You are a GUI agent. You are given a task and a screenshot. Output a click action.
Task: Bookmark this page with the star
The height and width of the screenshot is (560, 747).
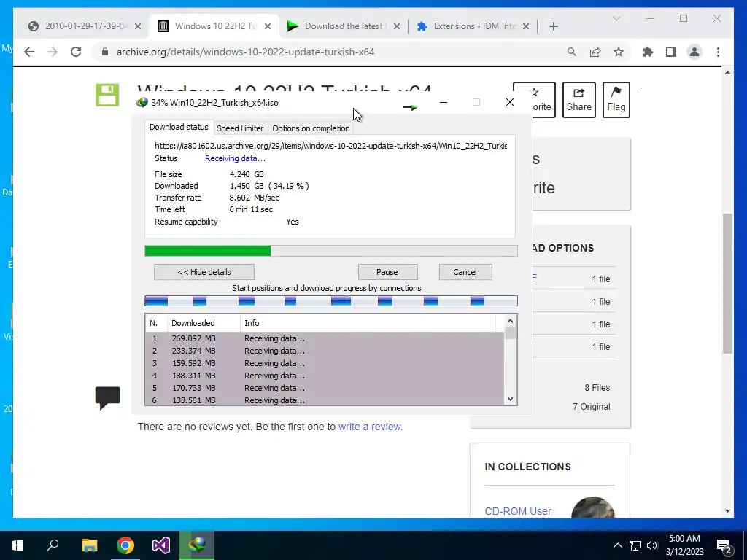[619, 52]
